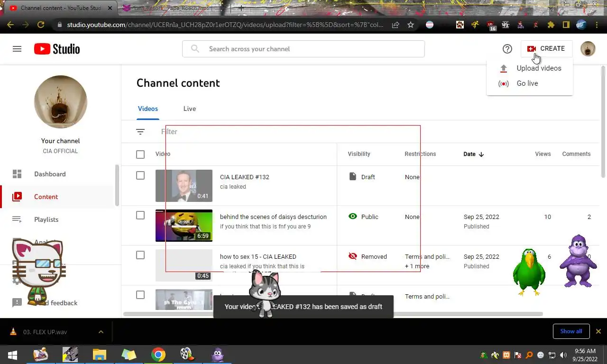Open the account avatar menu
Viewport: 607px width, 364px height.
pyautogui.click(x=588, y=49)
